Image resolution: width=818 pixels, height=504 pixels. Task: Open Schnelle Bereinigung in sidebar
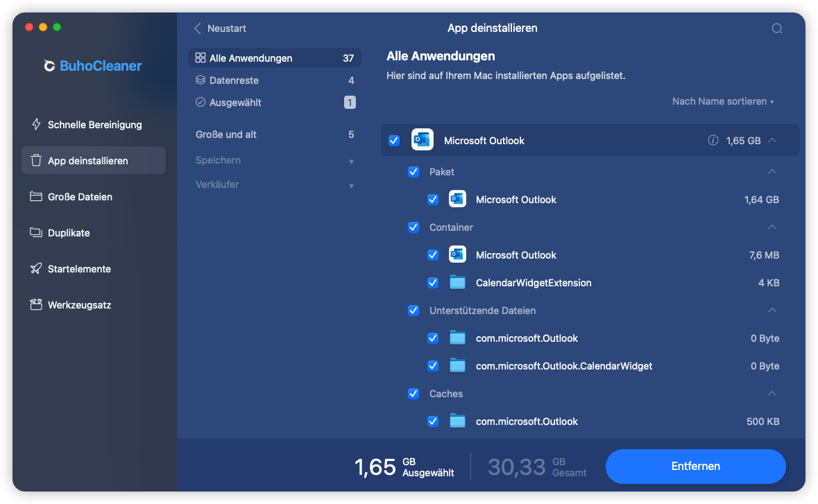tap(94, 125)
